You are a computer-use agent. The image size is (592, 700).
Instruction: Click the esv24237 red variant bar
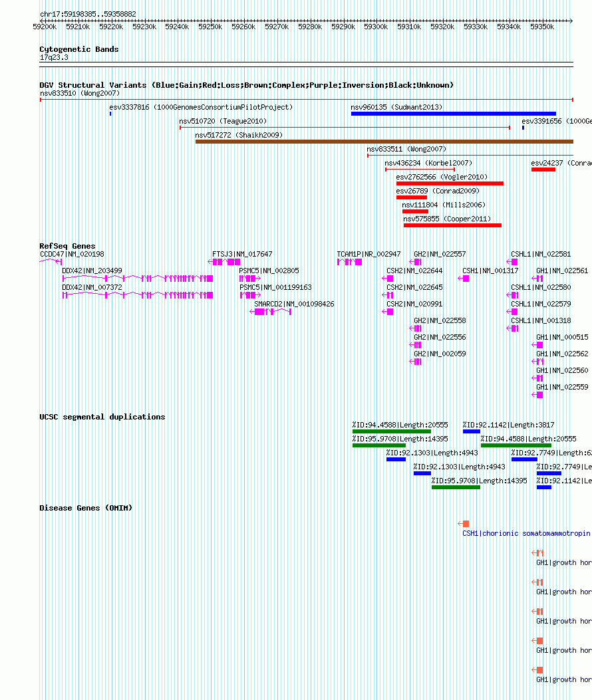(543, 170)
